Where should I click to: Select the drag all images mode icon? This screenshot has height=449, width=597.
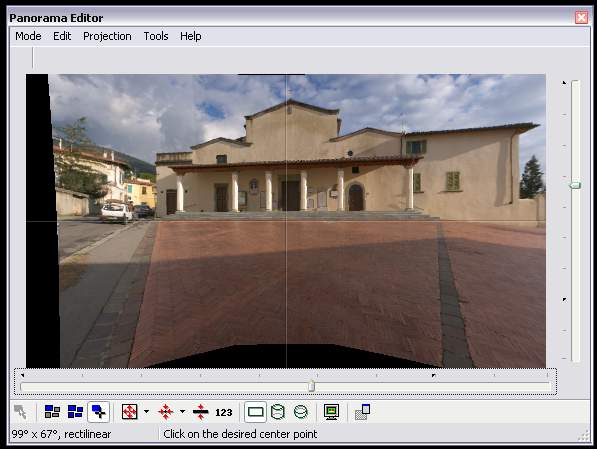click(x=75, y=412)
